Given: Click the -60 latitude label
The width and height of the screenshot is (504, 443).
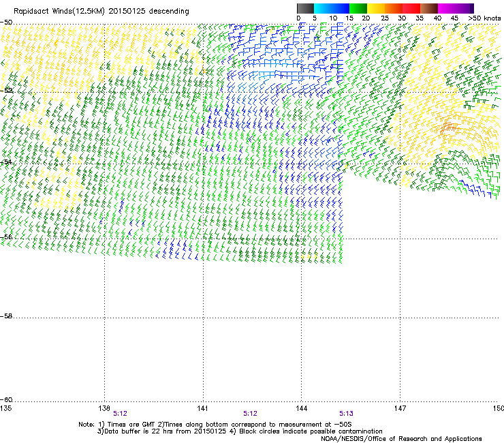Looking at the screenshot, I should [x=6, y=399].
